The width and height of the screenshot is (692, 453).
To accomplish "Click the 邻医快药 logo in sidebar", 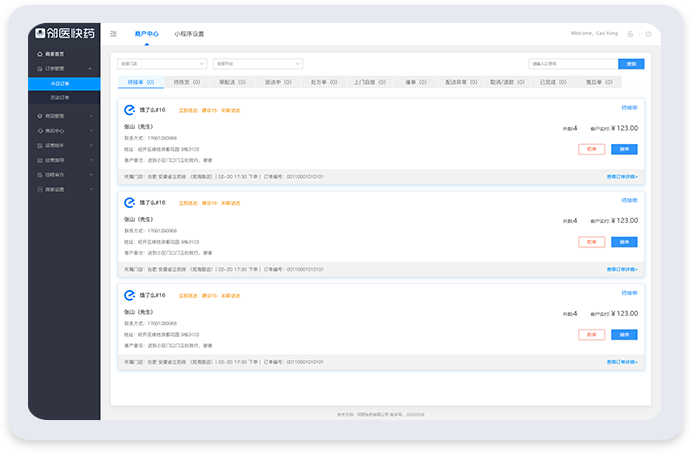I will pyautogui.click(x=65, y=33).
